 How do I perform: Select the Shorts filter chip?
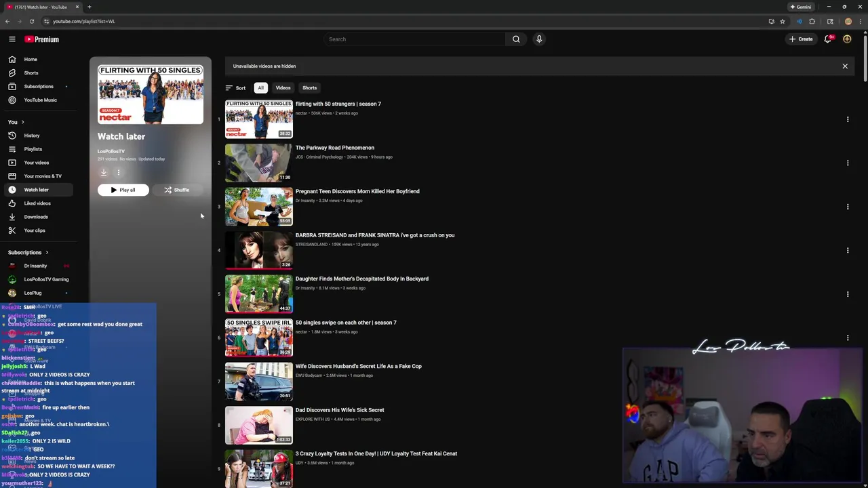pyautogui.click(x=309, y=87)
